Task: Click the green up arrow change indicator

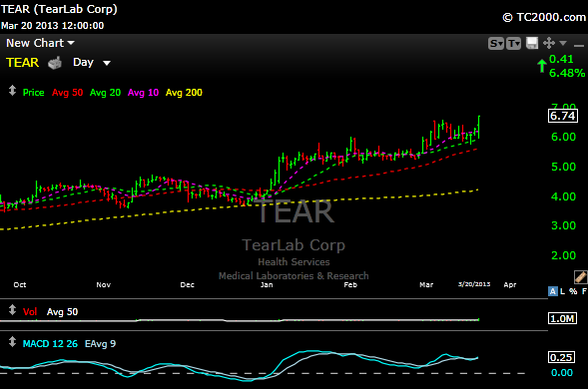Action: pos(541,66)
